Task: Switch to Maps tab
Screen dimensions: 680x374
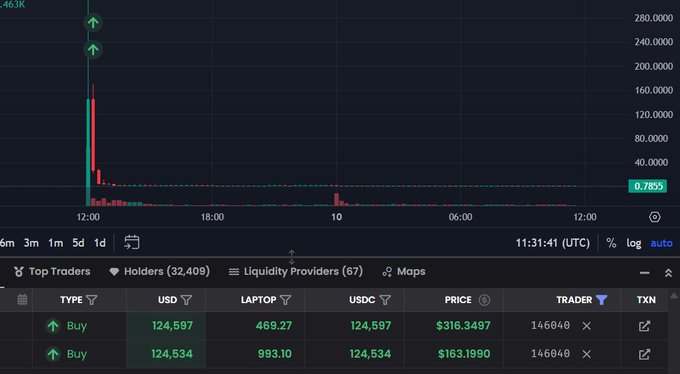Action: (x=404, y=272)
